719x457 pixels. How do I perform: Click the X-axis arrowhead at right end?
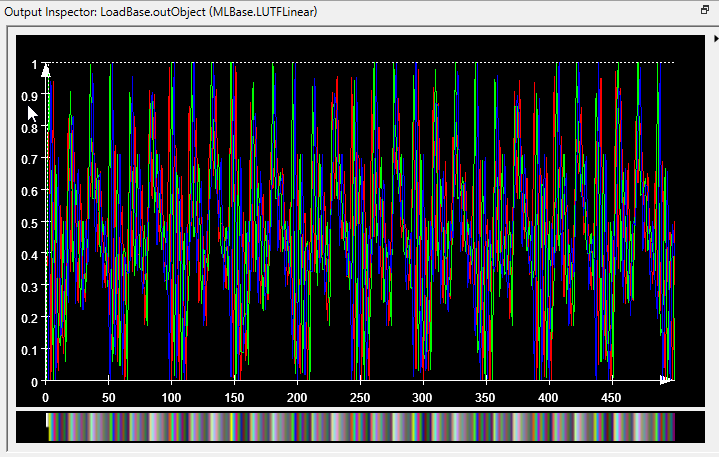(665, 380)
